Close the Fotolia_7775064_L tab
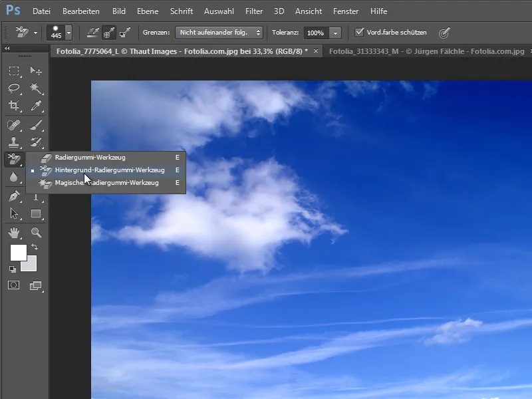 [x=316, y=51]
